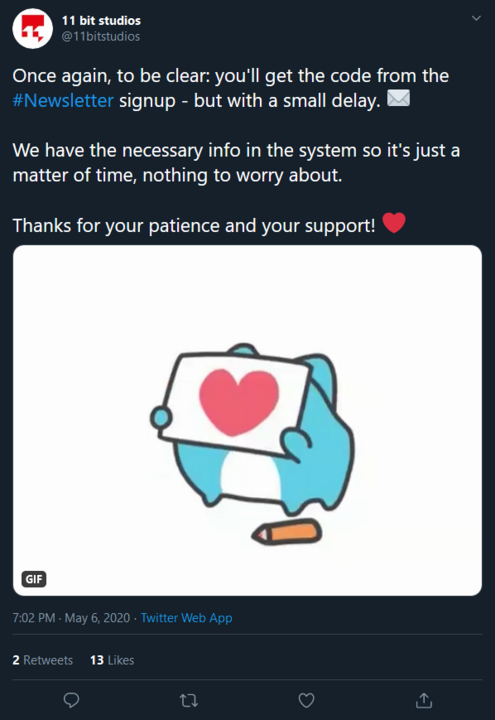Image resolution: width=495 pixels, height=720 pixels.
Task: Open the #Newsletter hashtag link
Action: tap(63, 101)
